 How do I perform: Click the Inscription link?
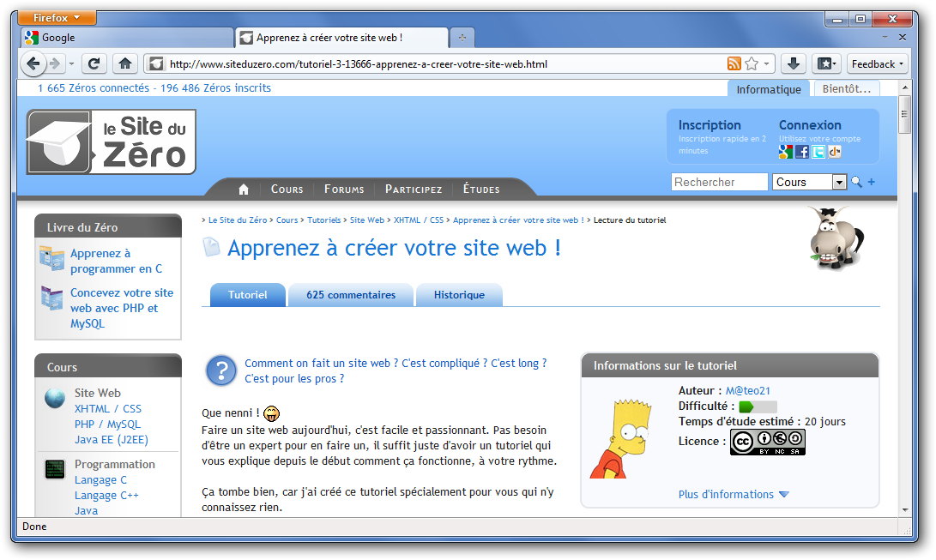click(x=710, y=125)
